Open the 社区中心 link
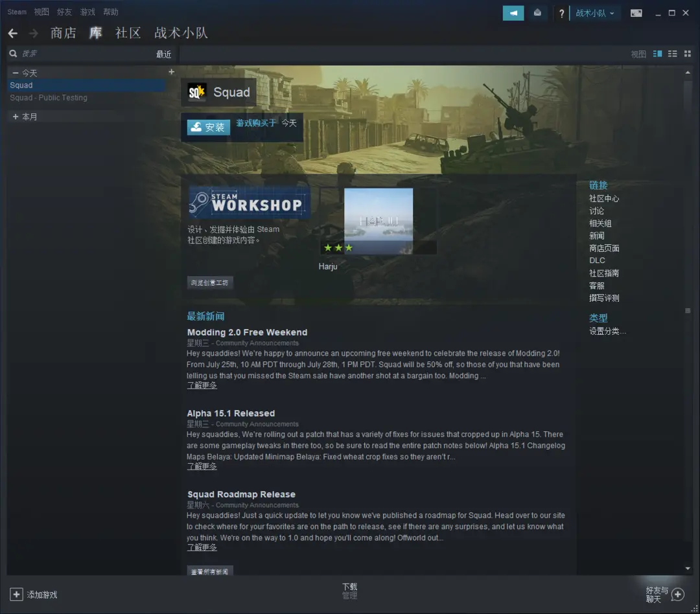The height and width of the screenshot is (614, 700). [604, 199]
